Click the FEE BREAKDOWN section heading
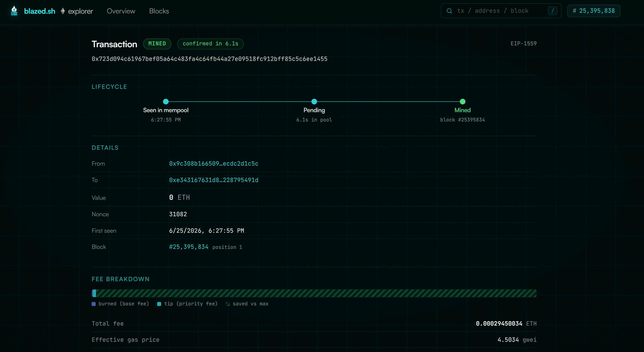 120,279
